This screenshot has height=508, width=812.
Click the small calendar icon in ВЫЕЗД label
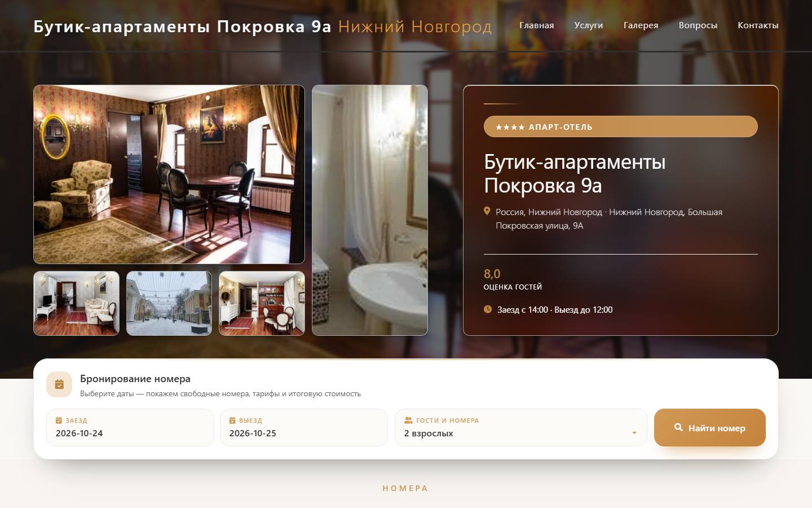click(232, 420)
